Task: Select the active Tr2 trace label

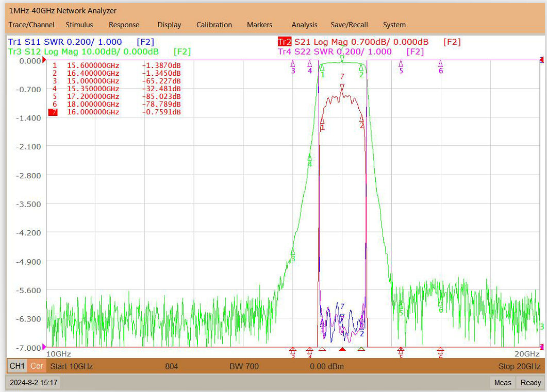Action: [284, 42]
